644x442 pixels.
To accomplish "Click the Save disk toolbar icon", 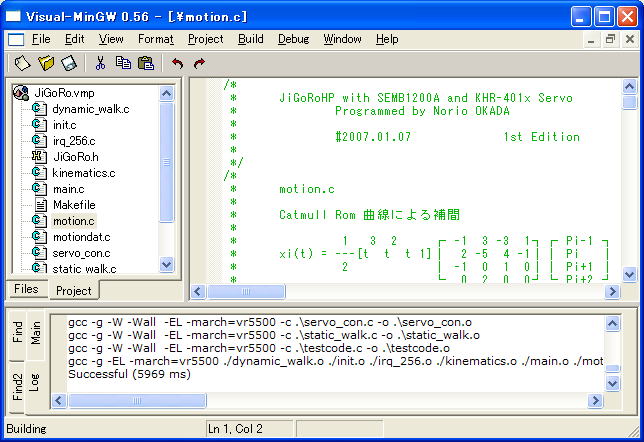I will click(x=69, y=63).
